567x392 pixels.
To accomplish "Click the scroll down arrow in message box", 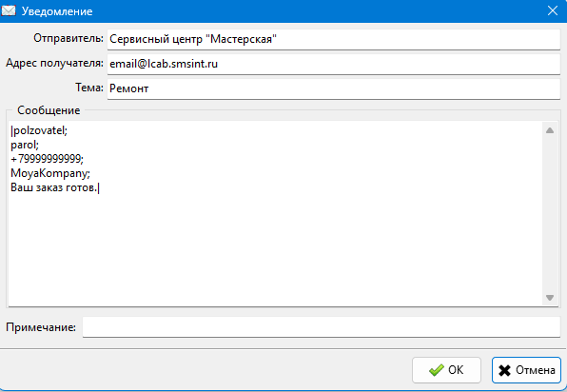I will (x=550, y=298).
